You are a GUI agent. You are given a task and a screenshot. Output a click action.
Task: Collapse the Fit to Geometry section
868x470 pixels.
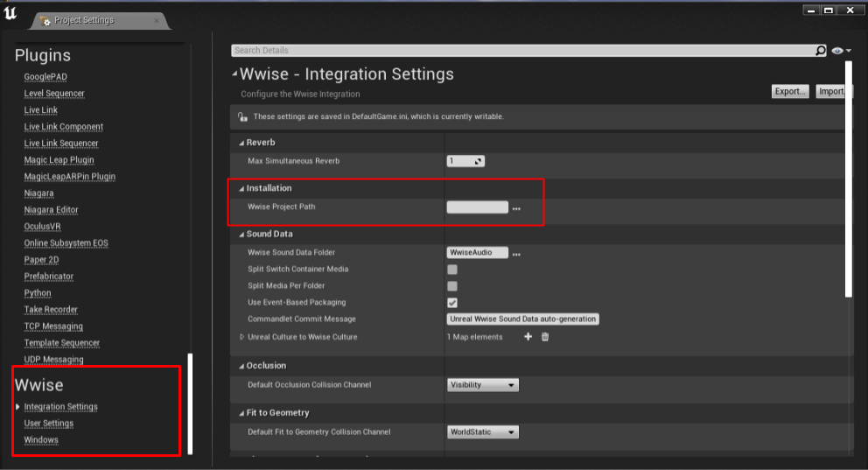click(241, 413)
